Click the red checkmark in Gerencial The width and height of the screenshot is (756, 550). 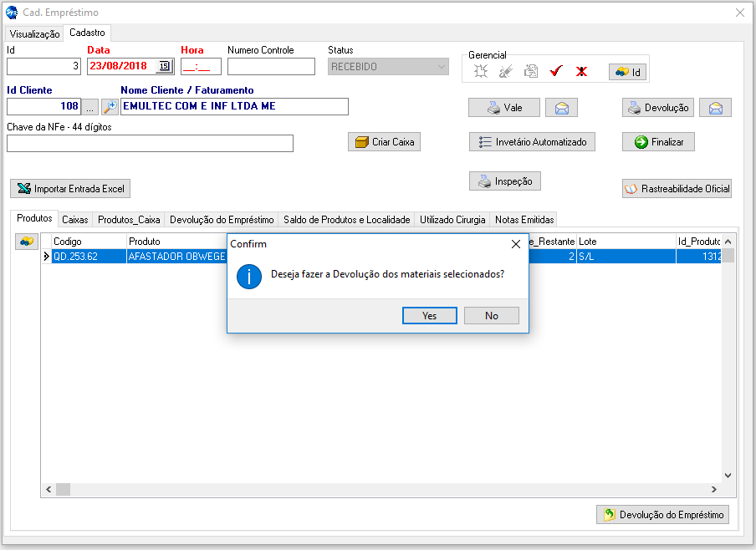pos(555,72)
